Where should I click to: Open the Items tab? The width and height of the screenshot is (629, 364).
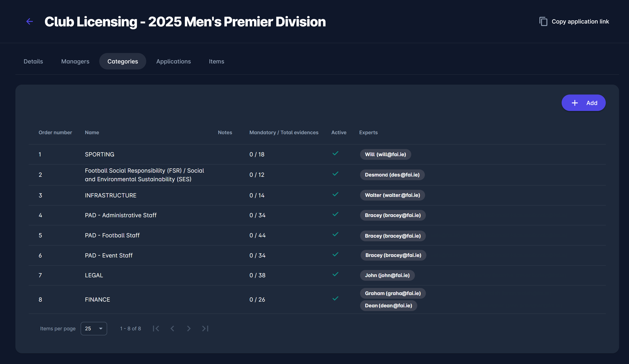(x=216, y=61)
